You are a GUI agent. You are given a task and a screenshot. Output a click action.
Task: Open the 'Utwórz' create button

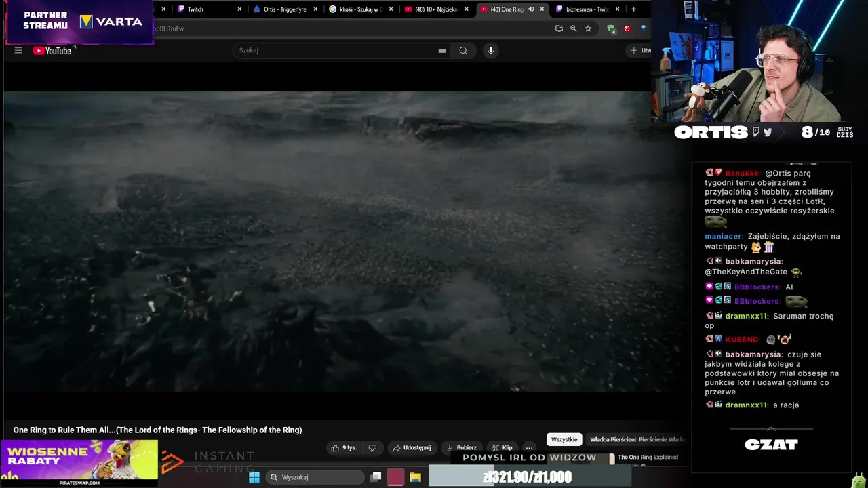pos(640,50)
